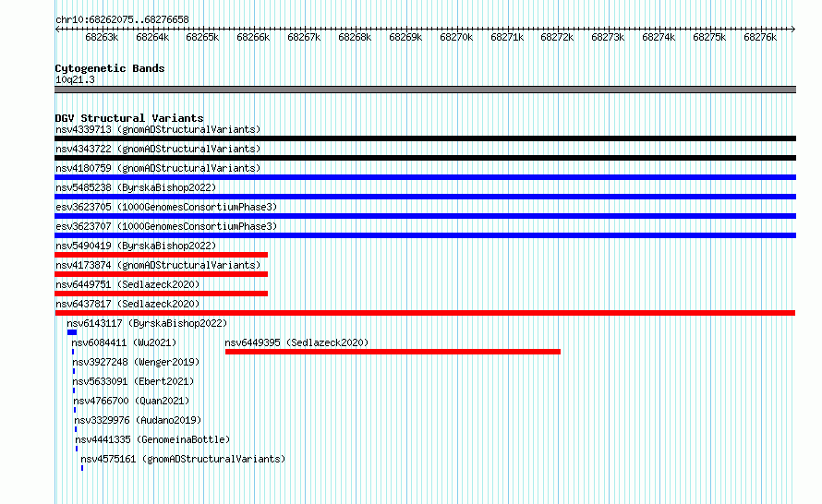The image size is (822, 504).
Task: Click esv3623705 1000GenomesConsortiumPhase3 label
Action: coord(166,207)
